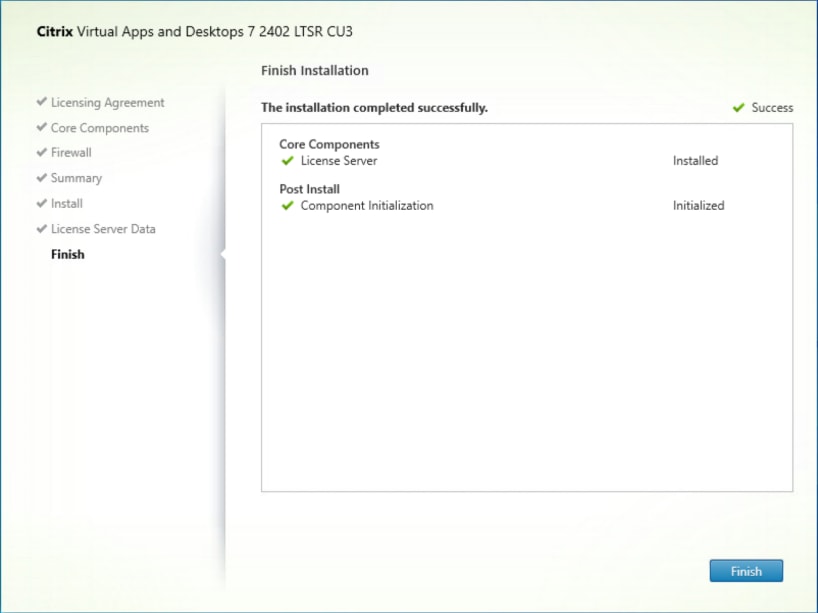Select the Firewall step

(71, 153)
